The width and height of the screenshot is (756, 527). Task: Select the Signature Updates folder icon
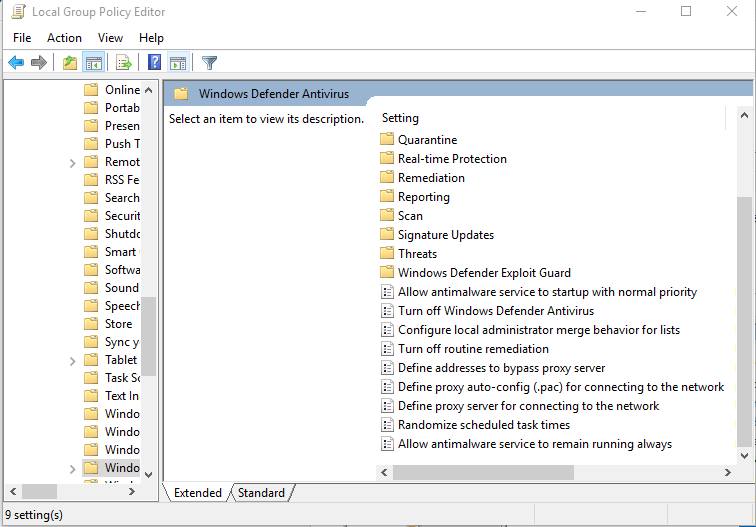(x=387, y=234)
